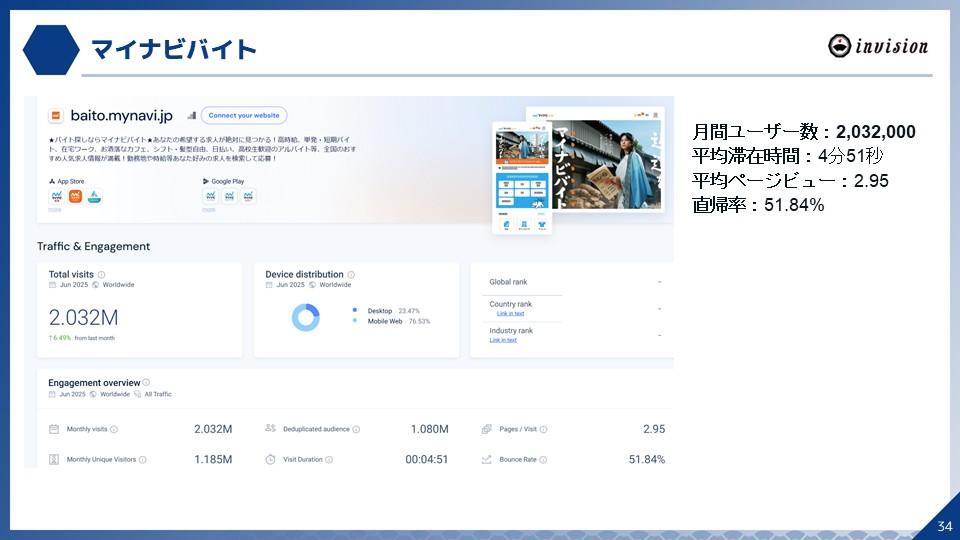This screenshot has width=960, height=540.
Task: Click the 1.185M unique visitors value
Action: coord(213,459)
